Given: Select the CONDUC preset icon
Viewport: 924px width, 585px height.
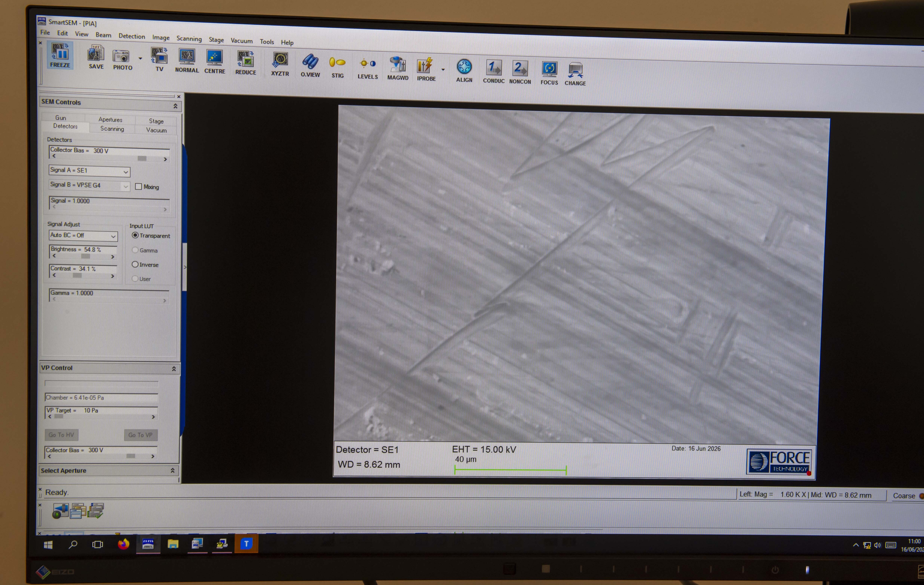Looking at the screenshot, I should tap(494, 71).
